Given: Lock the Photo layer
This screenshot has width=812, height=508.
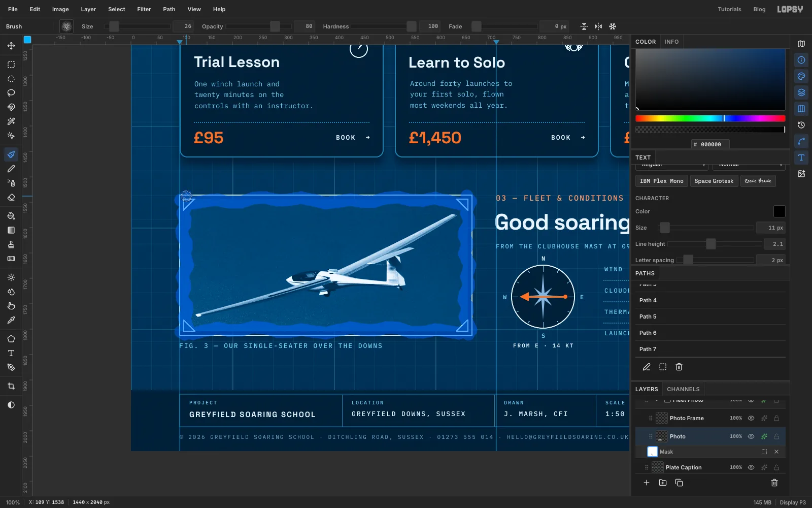Looking at the screenshot, I should [776, 436].
